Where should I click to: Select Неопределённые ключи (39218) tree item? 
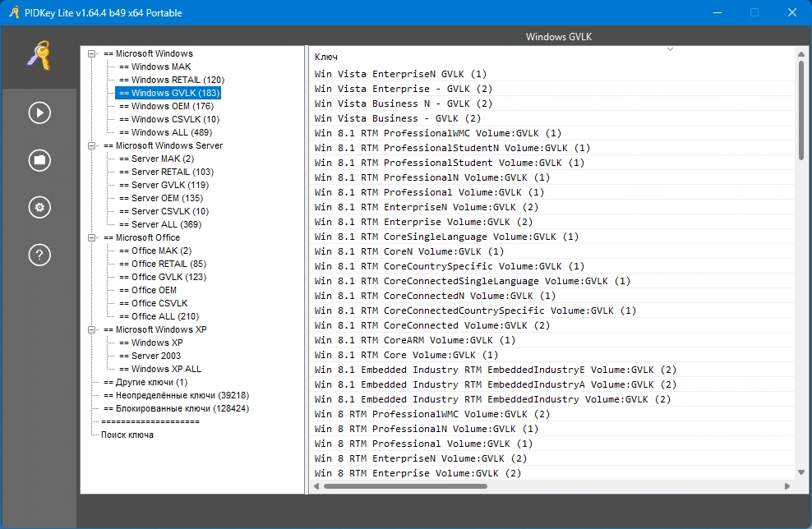tap(176, 395)
